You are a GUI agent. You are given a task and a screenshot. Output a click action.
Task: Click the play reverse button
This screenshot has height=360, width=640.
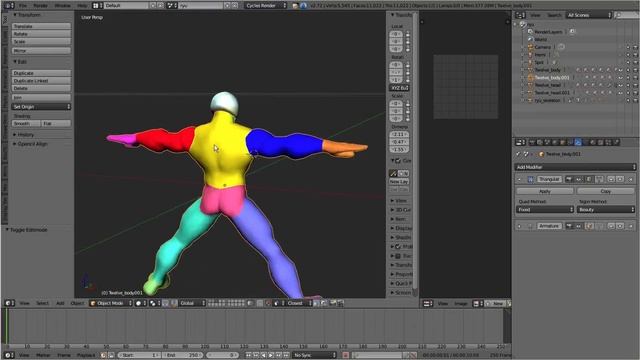coord(263,355)
